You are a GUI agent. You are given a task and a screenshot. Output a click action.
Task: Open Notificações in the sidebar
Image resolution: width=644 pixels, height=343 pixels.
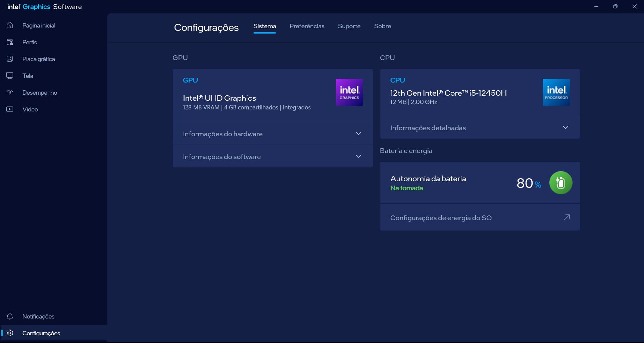point(54,316)
